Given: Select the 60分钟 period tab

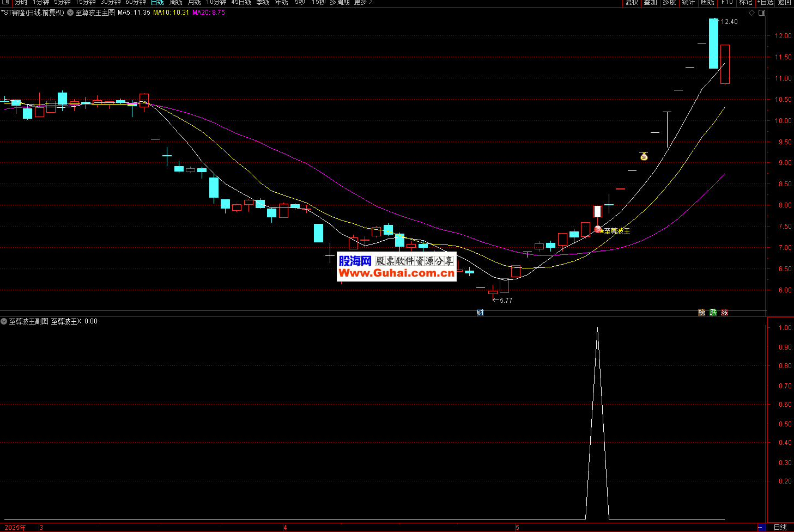Looking at the screenshot, I should [136, 3].
